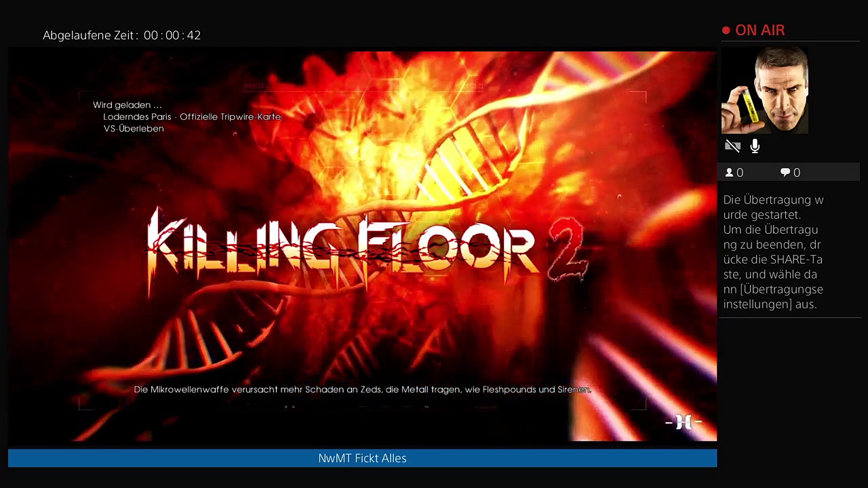
Task: Click the Tripwire logo in the bottom-right corner
Action: 684,422
